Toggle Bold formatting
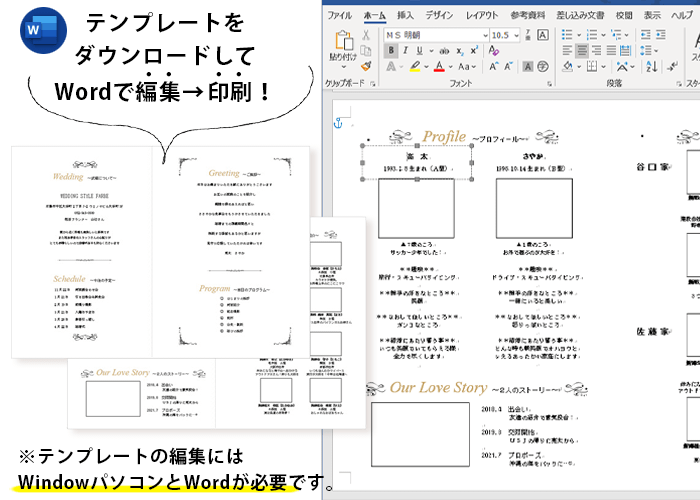 [392, 50]
